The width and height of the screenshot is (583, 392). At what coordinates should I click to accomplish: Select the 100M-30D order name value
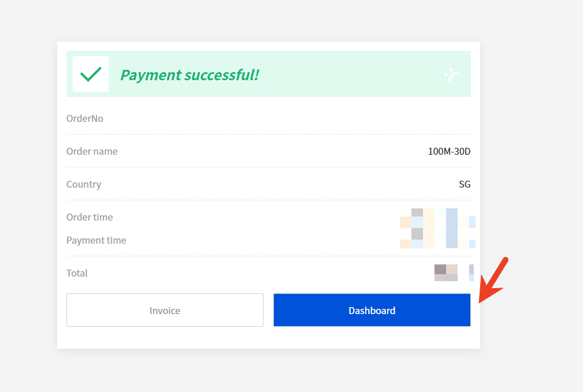click(449, 151)
